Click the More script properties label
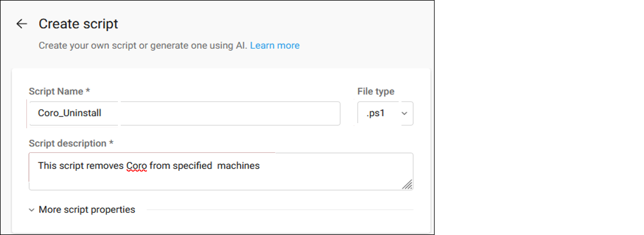This screenshot has width=644, height=235. [86, 210]
